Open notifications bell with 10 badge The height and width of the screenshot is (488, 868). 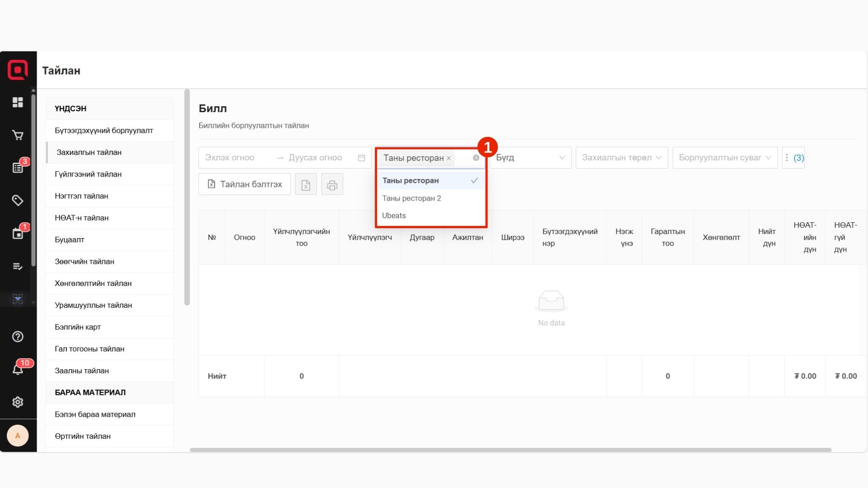[x=18, y=370]
